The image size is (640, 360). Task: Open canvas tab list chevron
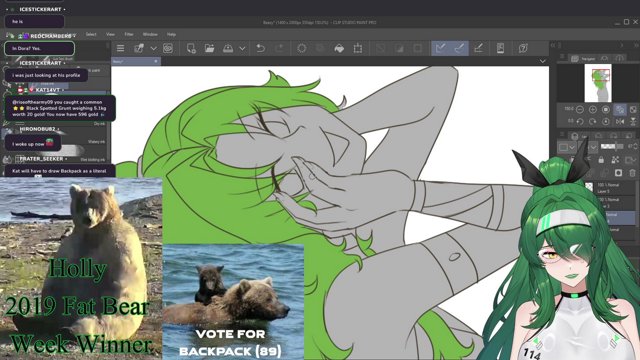pyautogui.click(x=542, y=61)
